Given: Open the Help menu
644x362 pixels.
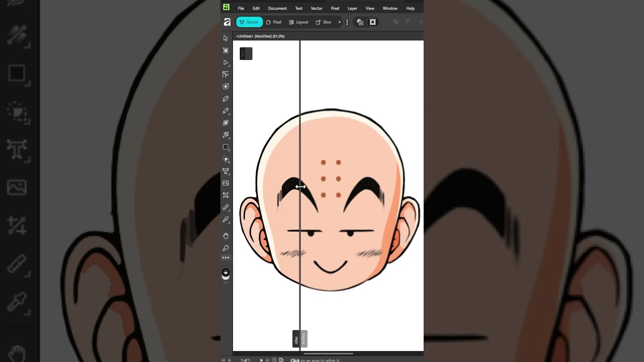Looking at the screenshot, I should (411, 9).
